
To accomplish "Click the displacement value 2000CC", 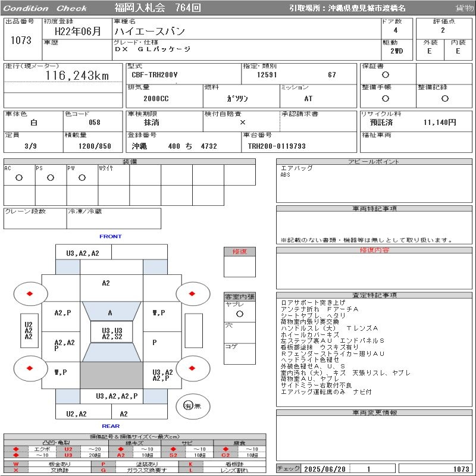I will 156,98.
